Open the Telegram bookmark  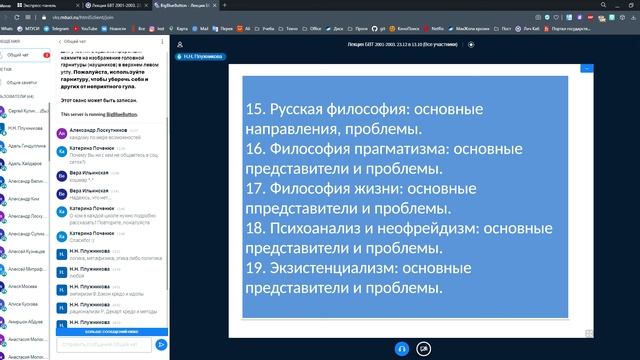point(56,29)
